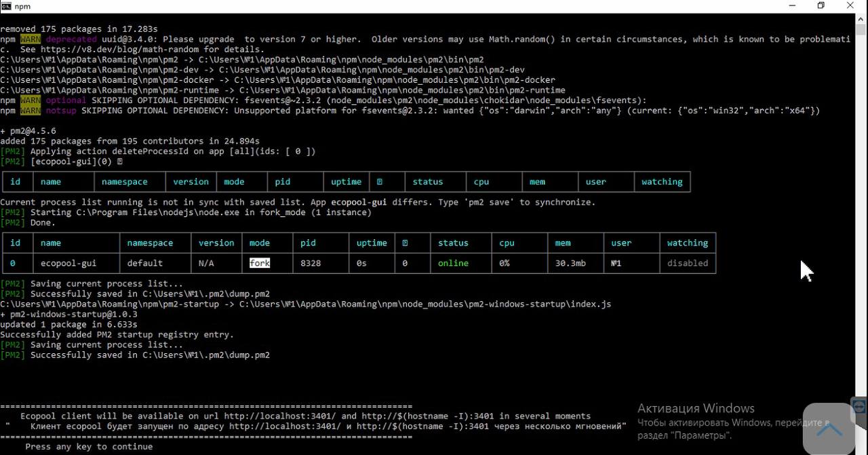
Task: Click the TeamViewer panel icon at screen edge
Action: [x=859, y=406]
